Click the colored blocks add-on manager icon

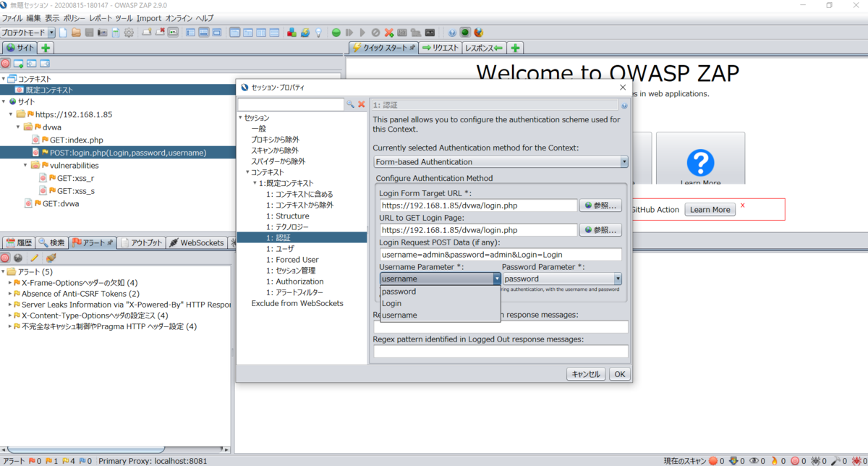click(292, 33)
